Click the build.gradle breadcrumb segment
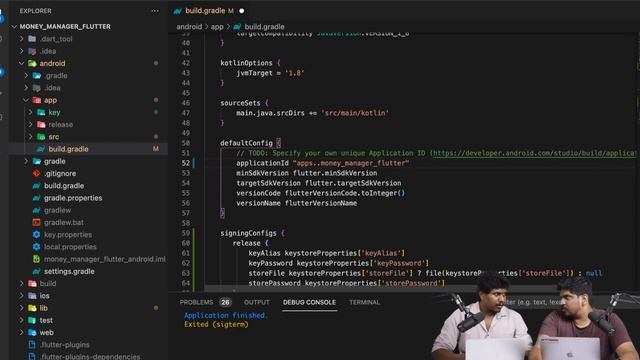Screen dimensions: 640x360 [x=264, y=27]
